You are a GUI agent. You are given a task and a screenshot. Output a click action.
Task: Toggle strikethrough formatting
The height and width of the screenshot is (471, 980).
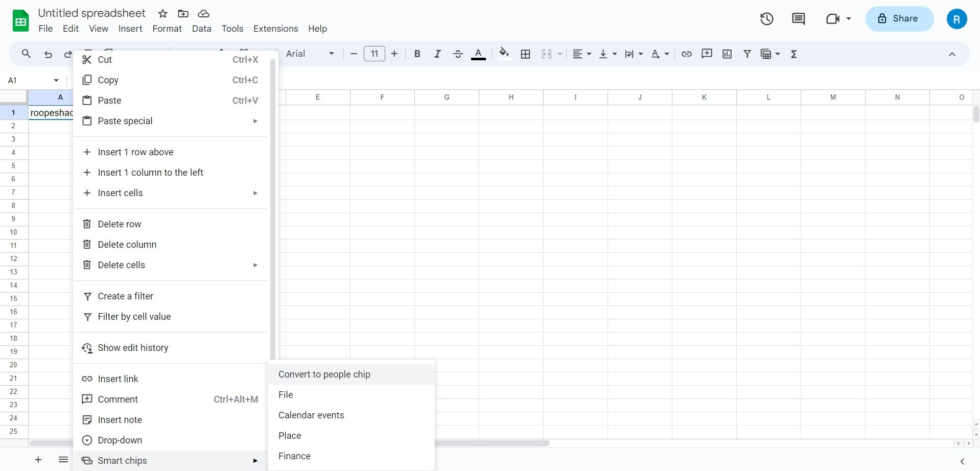458,54
